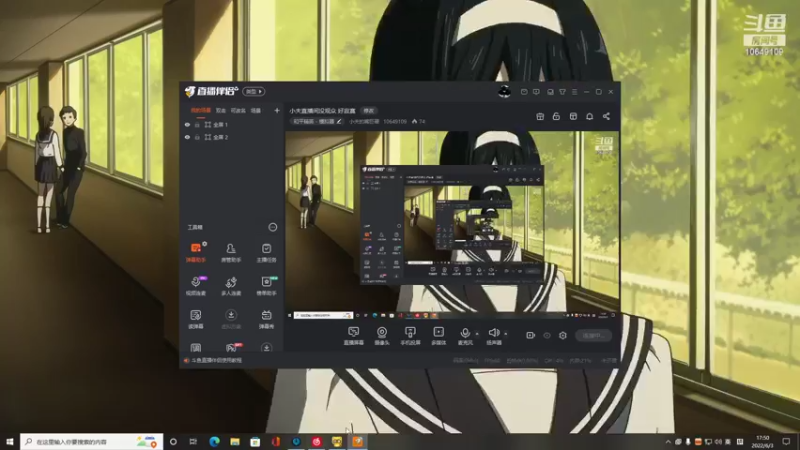Viewport: 800px width, 450px height.
Task: Open 斗鱼直播伴侣使用教程 tutorial link
Action: tap(216, 360)
